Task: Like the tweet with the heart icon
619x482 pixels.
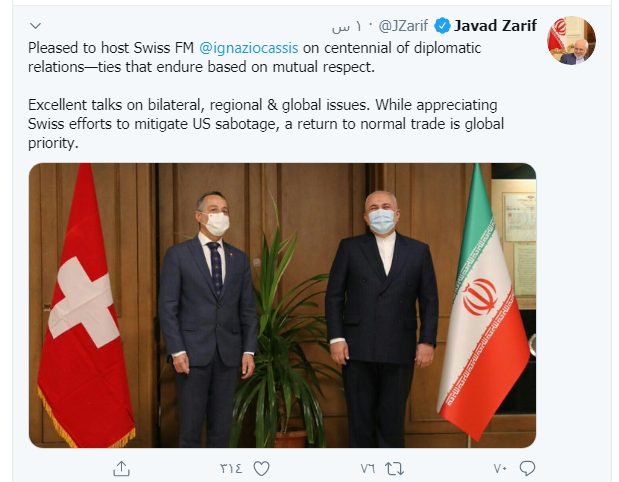Action: [x=261, y=469]
